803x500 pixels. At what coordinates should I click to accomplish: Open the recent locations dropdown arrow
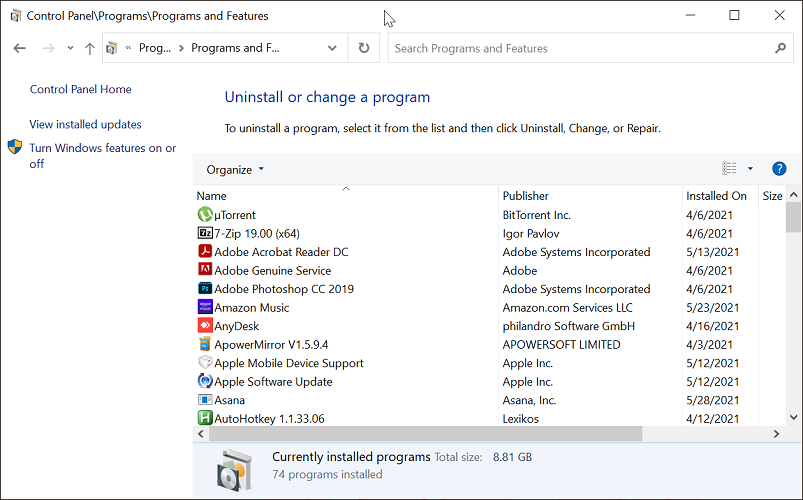point(70,48)
